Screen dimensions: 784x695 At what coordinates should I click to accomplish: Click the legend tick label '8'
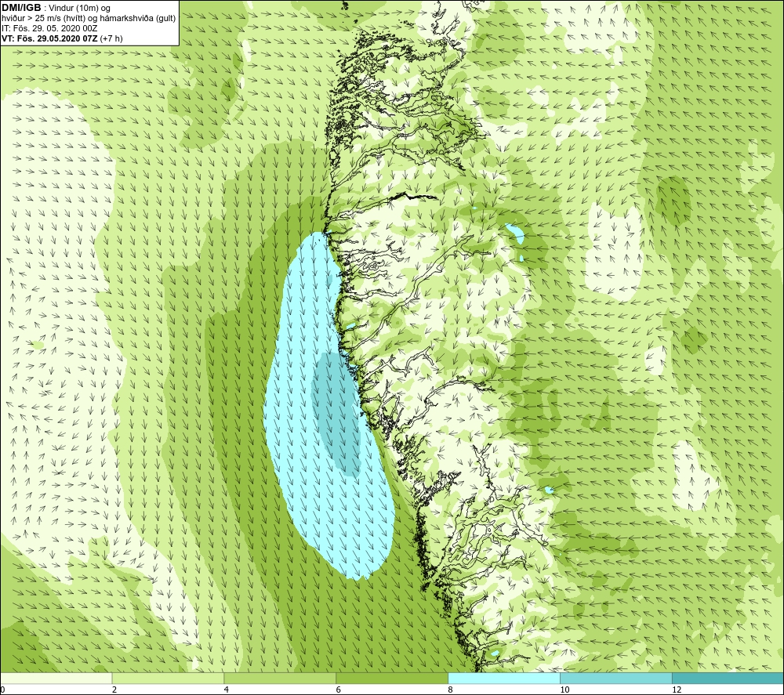point(450,690)
